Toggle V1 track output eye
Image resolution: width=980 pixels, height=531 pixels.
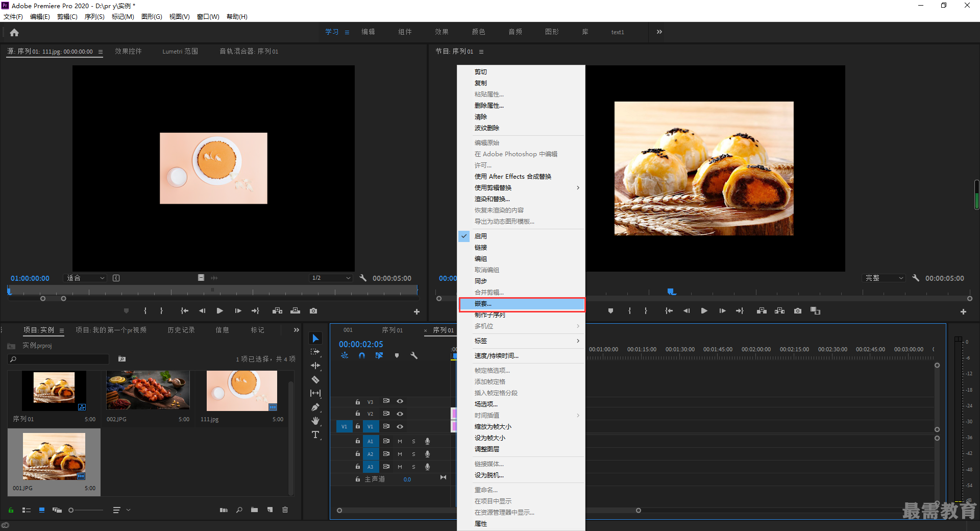click(x=400, y=426)
